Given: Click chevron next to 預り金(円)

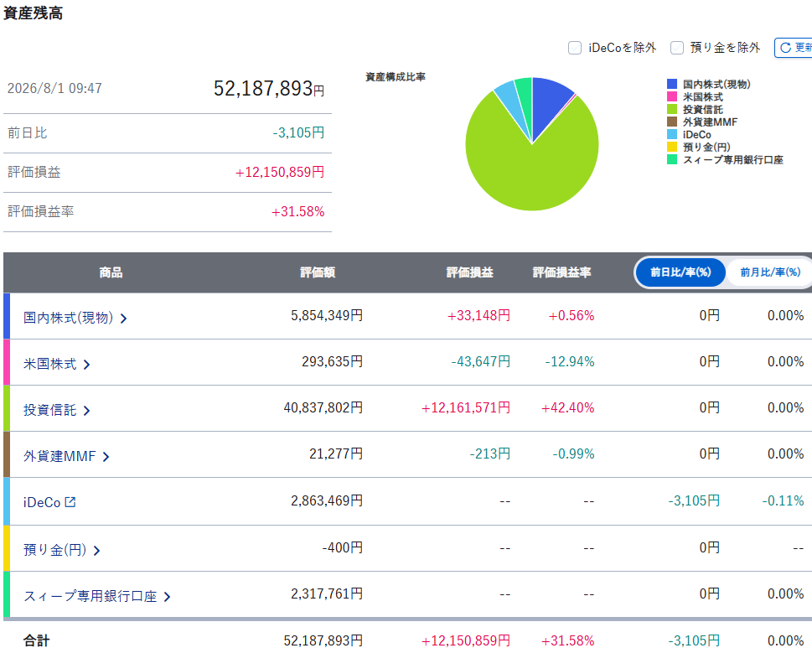Looking at the screenshot, I should (x=96, y=551).
